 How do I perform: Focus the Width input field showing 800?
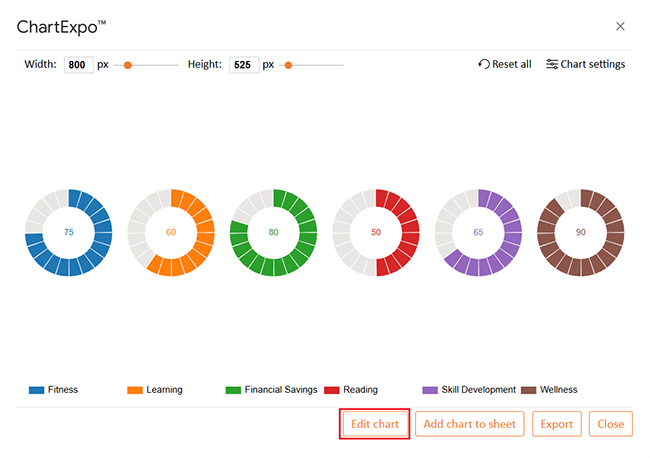click(78, 65)
